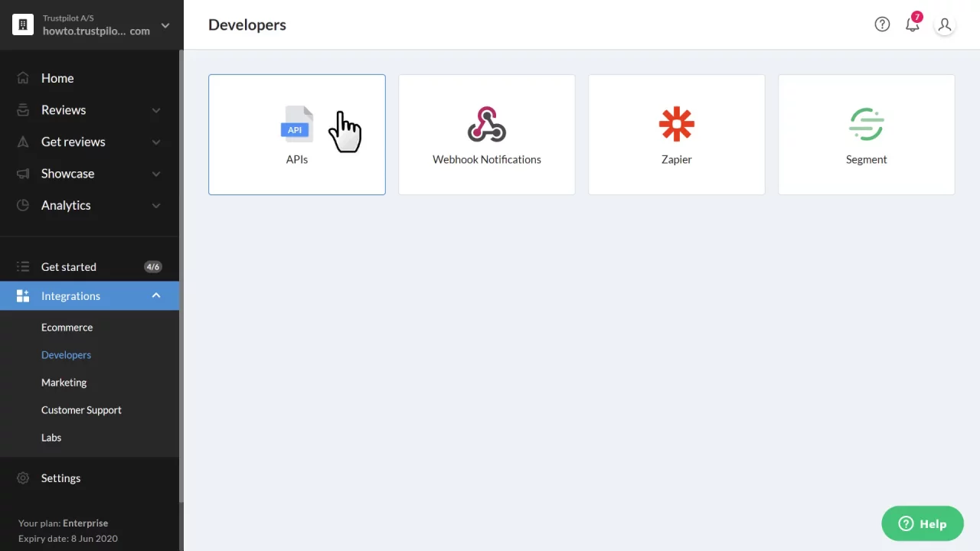Click the Webhook Notifications card label
This screenshot has height=551, width=980.
tap(487, 159)
